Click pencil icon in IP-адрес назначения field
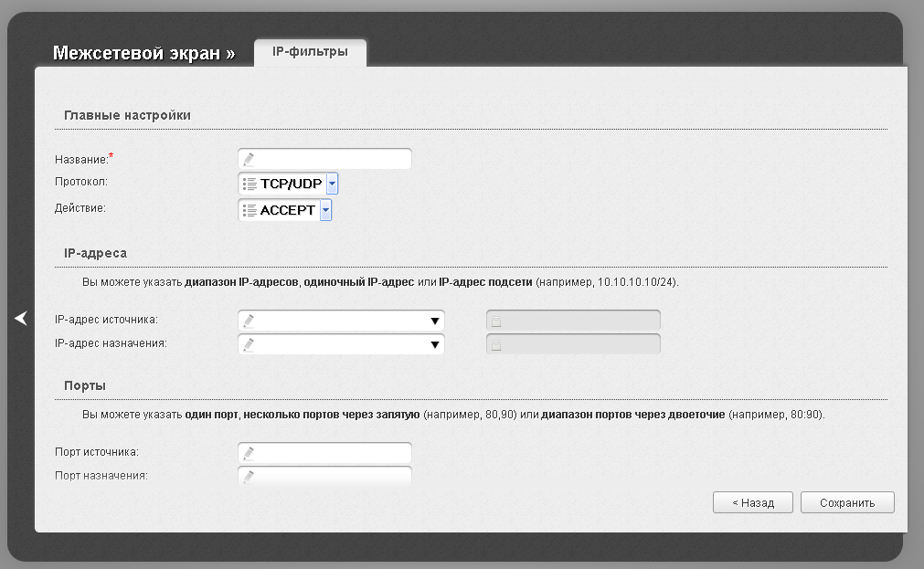Screen dimensions: 924x569 [x=249, y=344]
